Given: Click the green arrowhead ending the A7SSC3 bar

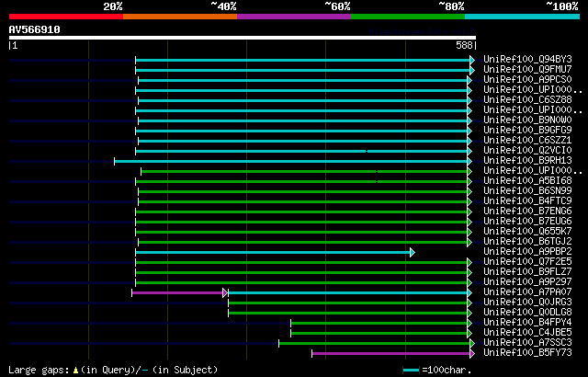Looking at the screenshot, I should (x=472, y=343).
